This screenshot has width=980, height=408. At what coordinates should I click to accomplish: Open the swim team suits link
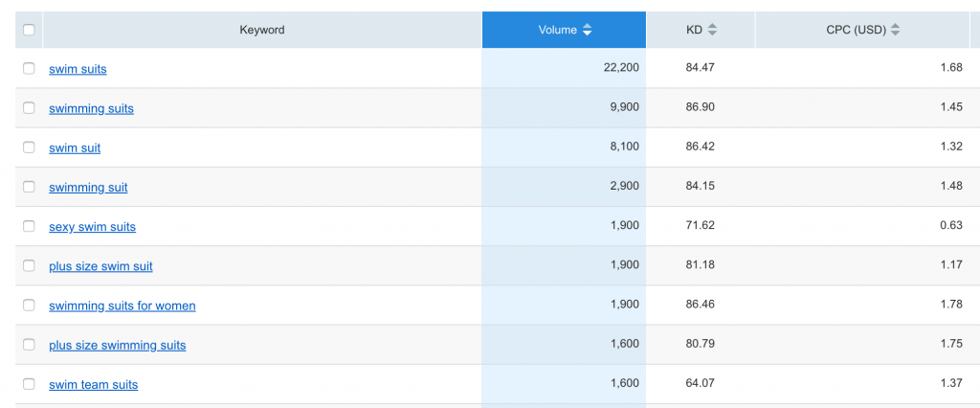[x=93, y=385]
